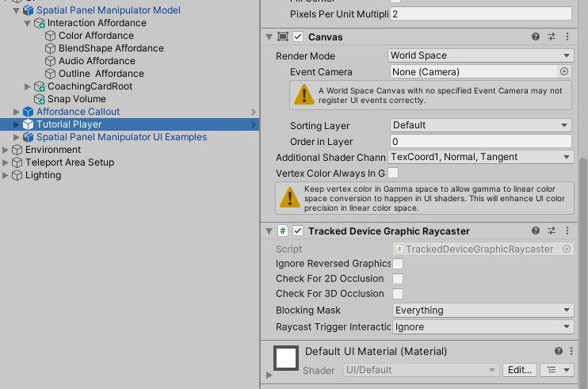This screenshot has width=588, height=389.
Task: Open the Blocking Mask dropdown
Action: point(483,311)
